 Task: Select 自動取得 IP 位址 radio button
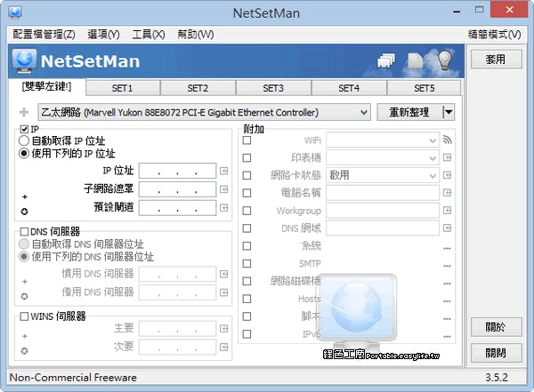(24, 140)
